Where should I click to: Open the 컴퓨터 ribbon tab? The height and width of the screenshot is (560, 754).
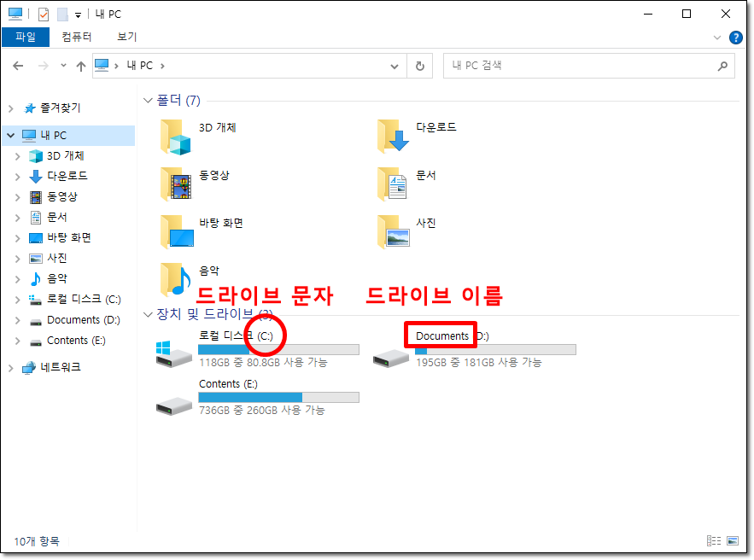coord(77,37)
